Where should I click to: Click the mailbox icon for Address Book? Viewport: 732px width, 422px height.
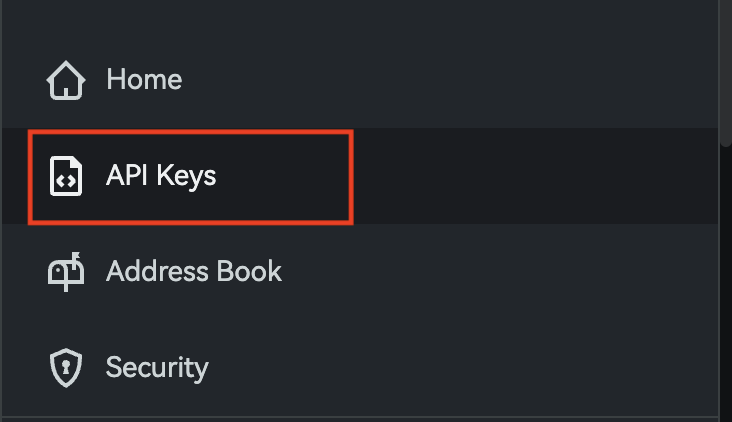pos(66,272)
